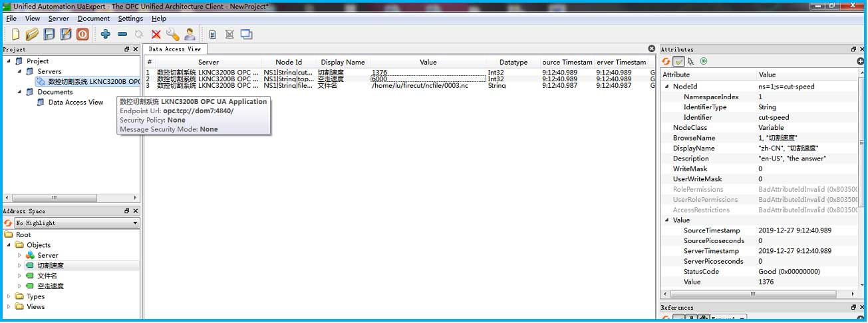Click the Remove Document toolbar icon
Image resolution: width=868 pixels, height=323 pixels.
(x=229, y=34)
